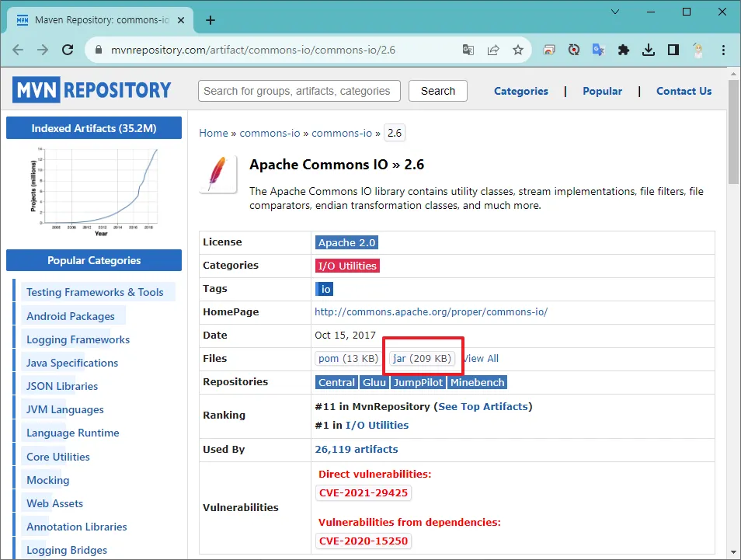Screen dimensions: 741x560
Task: Open Categories in the top navigation
Action: coord(520,91)
